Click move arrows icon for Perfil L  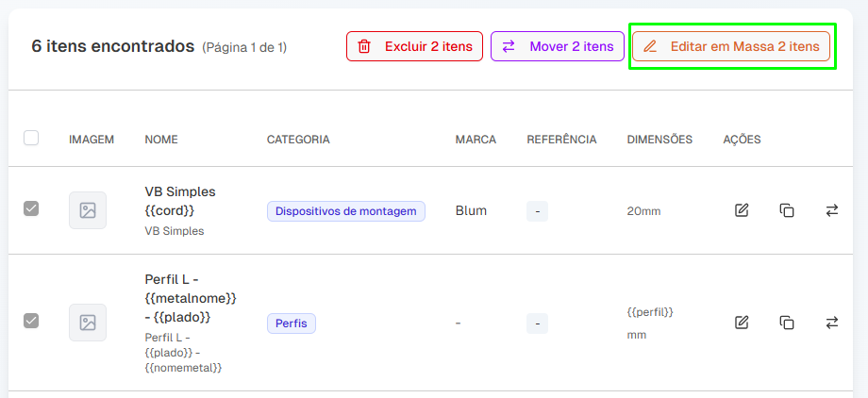point(832,323)
